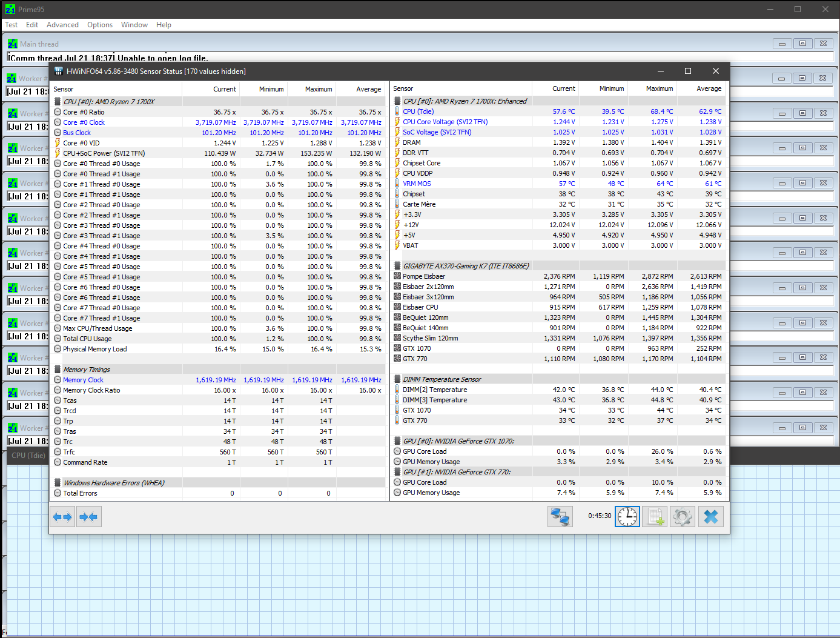Click the thermometer icon beside VRM MOS
The width and height of the screenshot is (840, 638).
coord(397,184)
